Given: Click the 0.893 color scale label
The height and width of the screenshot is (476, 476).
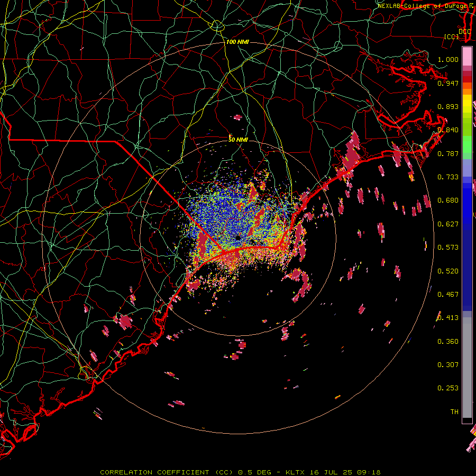Looking at the screenshot, I should (x=448, y=106).
